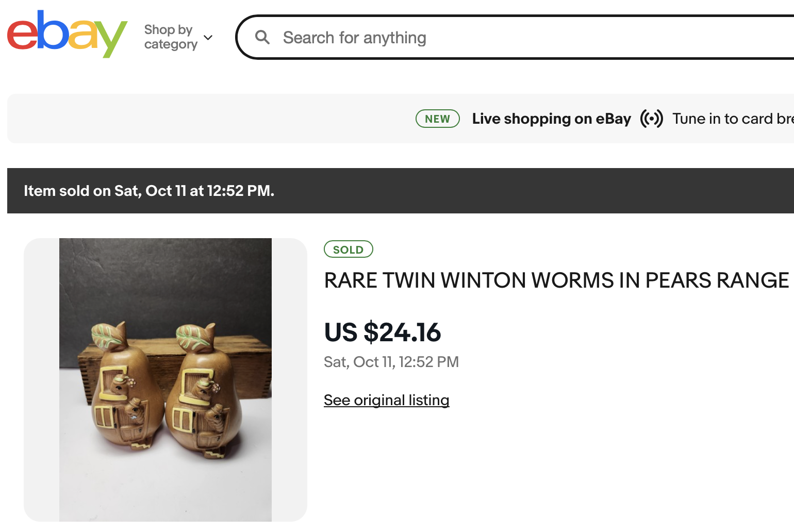
Task: Open the Live shopping on eBay link
Action: tap(551, 119)
